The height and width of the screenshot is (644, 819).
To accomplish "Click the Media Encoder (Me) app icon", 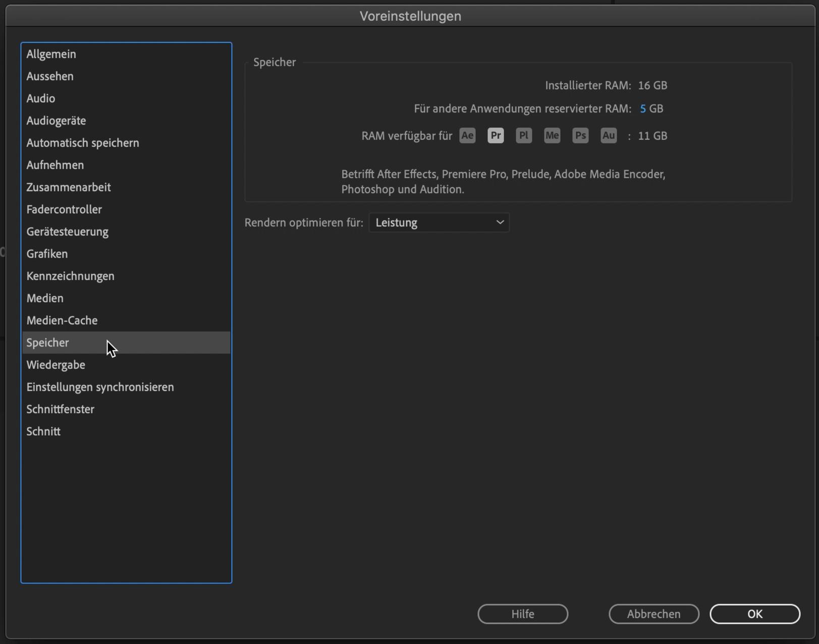I will [x=552, y=136].
